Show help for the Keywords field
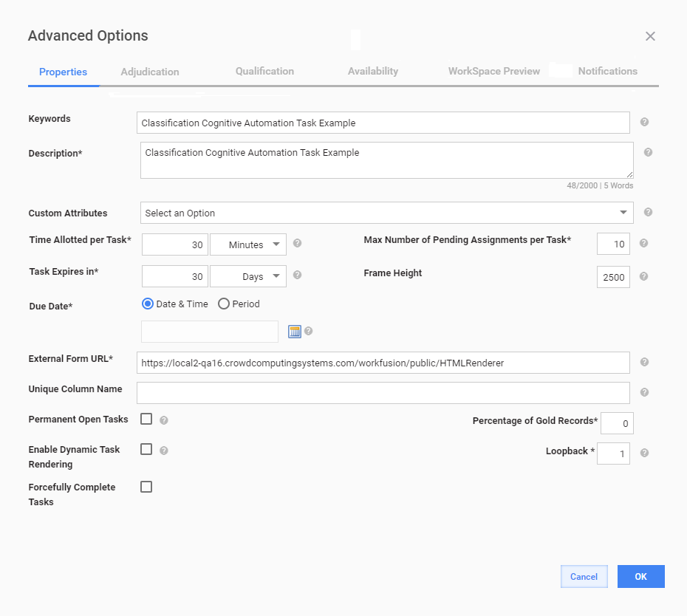 (x=644, y=122)
